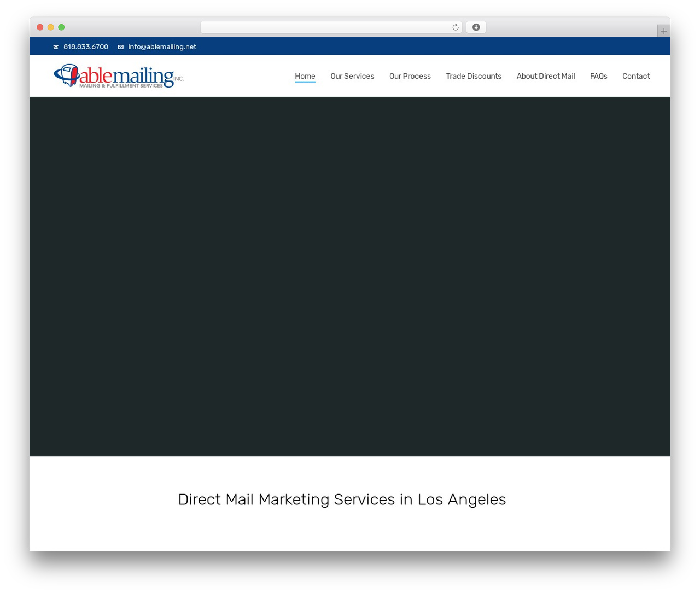The image size is (700, 593).
Task: Open the Home menu item
Action: click(x=305, y=77)
